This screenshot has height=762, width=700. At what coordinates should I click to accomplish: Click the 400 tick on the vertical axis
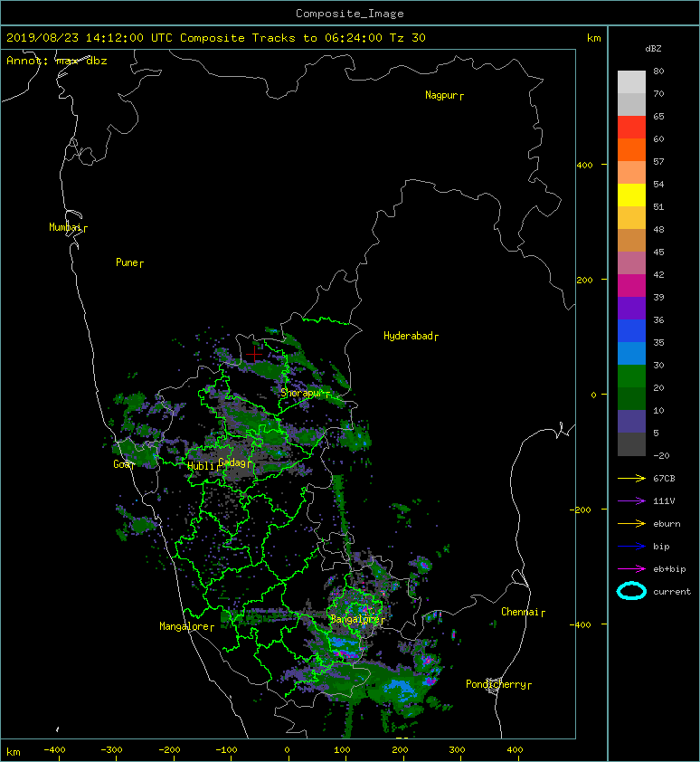click(584, 165)
